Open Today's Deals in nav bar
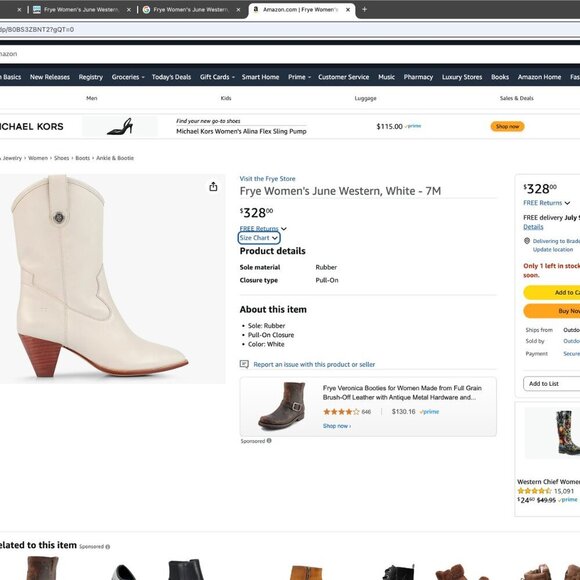The width and height of the screenshot is (580, 580). coord(171,77)
